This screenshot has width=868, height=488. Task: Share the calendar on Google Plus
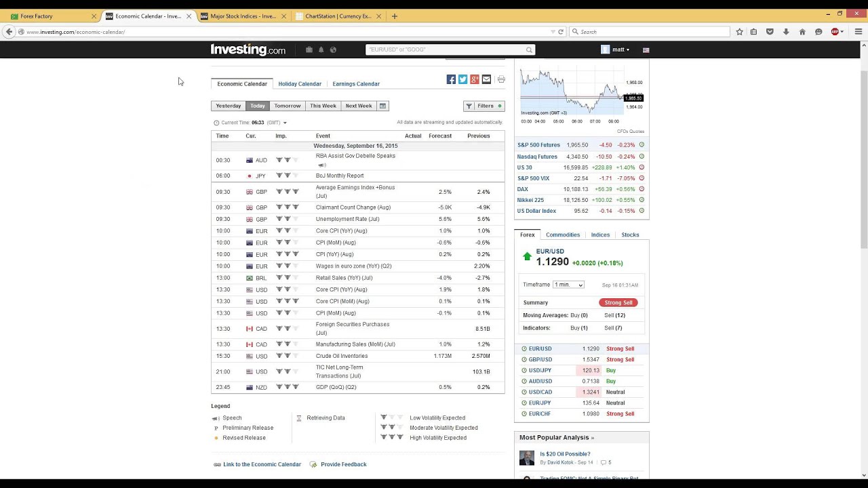[475, 79]
